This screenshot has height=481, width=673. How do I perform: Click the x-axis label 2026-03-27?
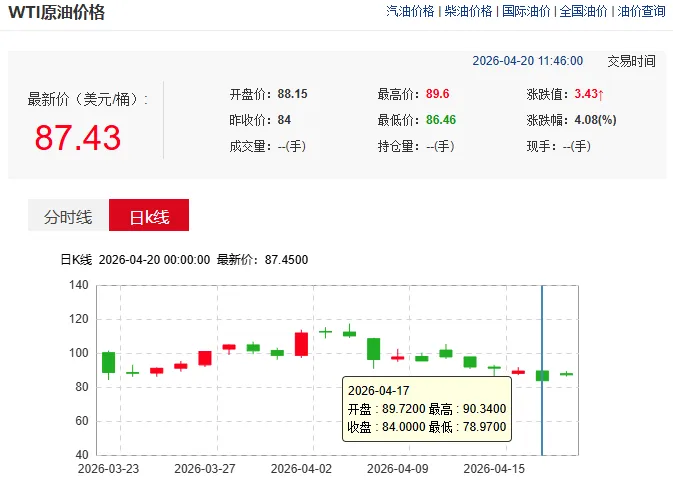205,469
